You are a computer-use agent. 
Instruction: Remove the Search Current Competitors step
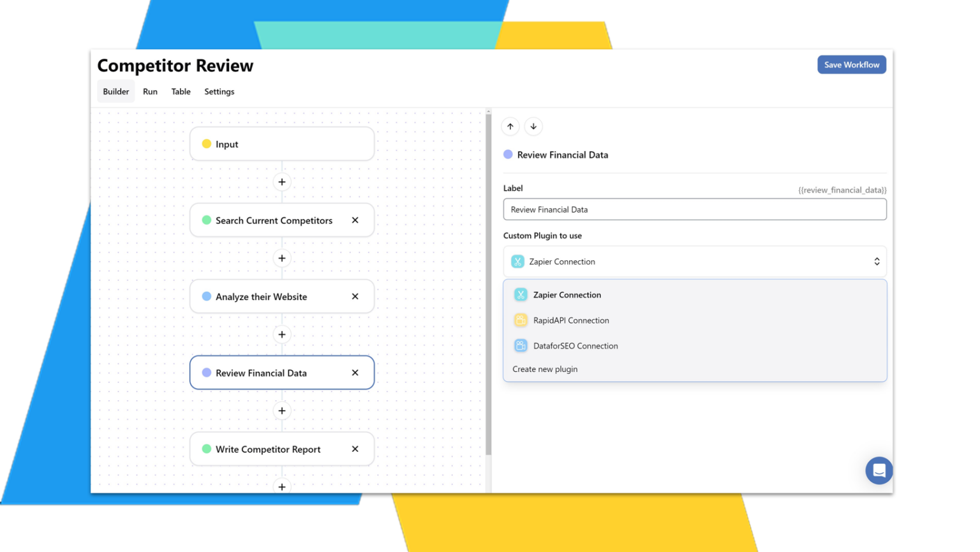click(x=355, y=220)
